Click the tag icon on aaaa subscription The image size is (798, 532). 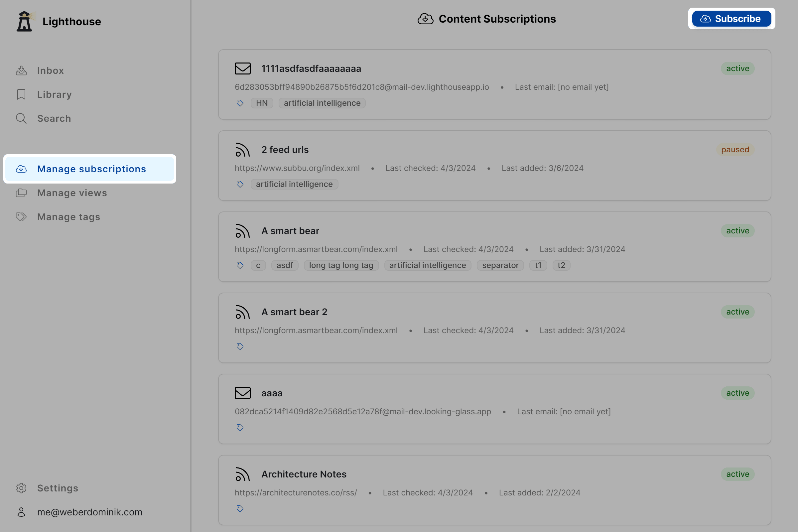(240, 428)
